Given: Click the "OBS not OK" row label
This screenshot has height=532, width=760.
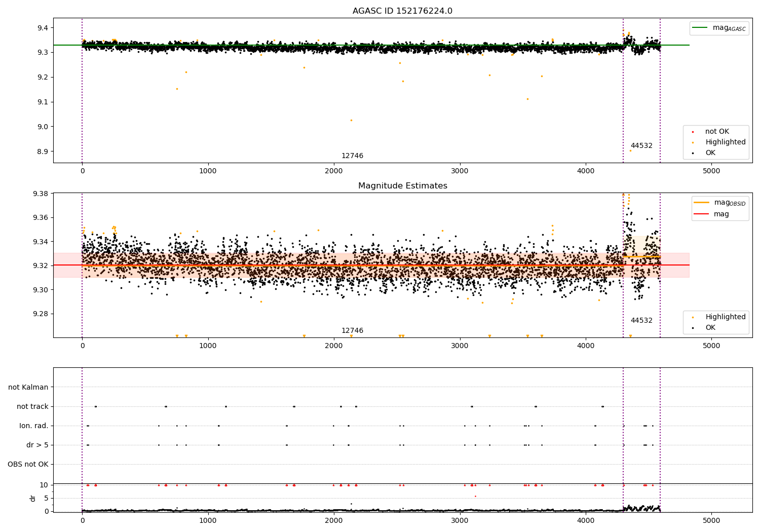Looking at the screenshot, I should tap(28, 465).
